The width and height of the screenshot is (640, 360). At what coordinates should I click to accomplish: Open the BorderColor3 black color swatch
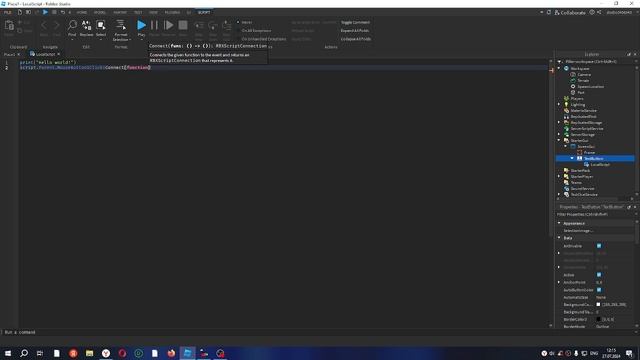(598, 319)
